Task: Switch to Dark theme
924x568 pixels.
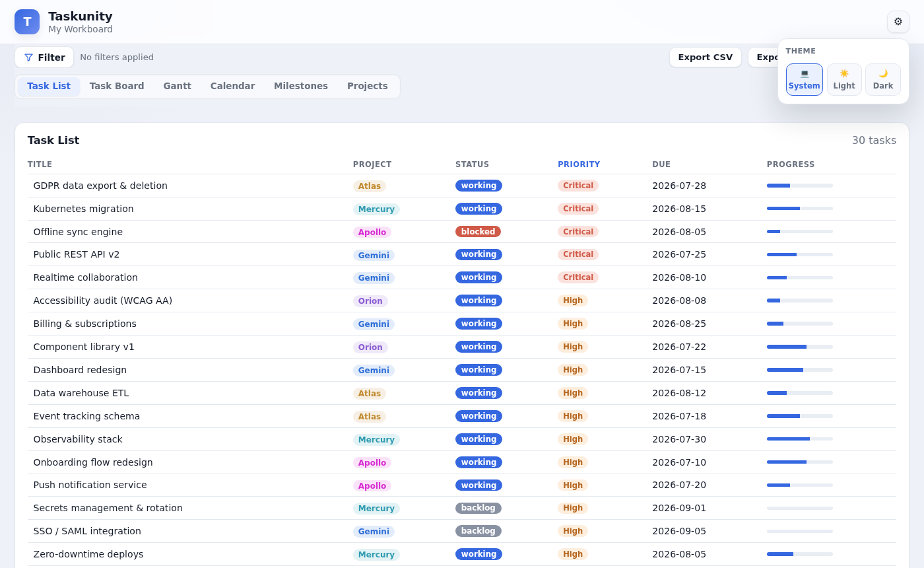Action: point(882,79)
